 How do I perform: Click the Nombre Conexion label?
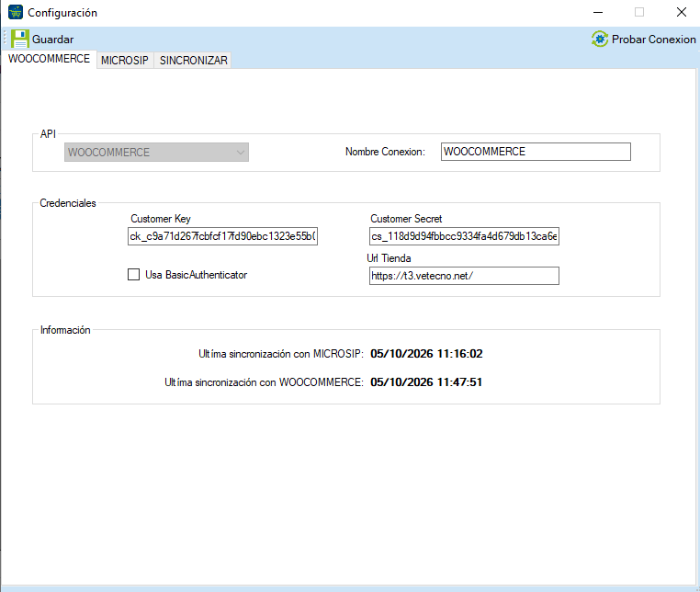385,152
